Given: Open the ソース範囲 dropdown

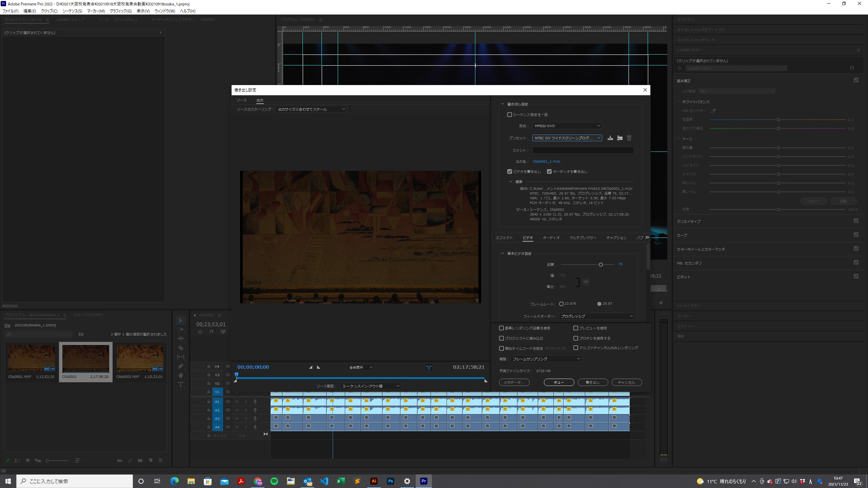Looking at the screenshot, I should point(371,386).
